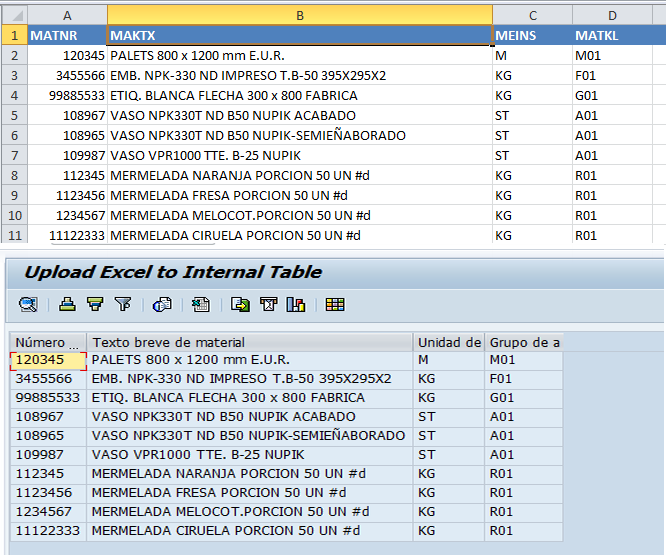
Task: Select Excel column B header
Action: point(300,16)
